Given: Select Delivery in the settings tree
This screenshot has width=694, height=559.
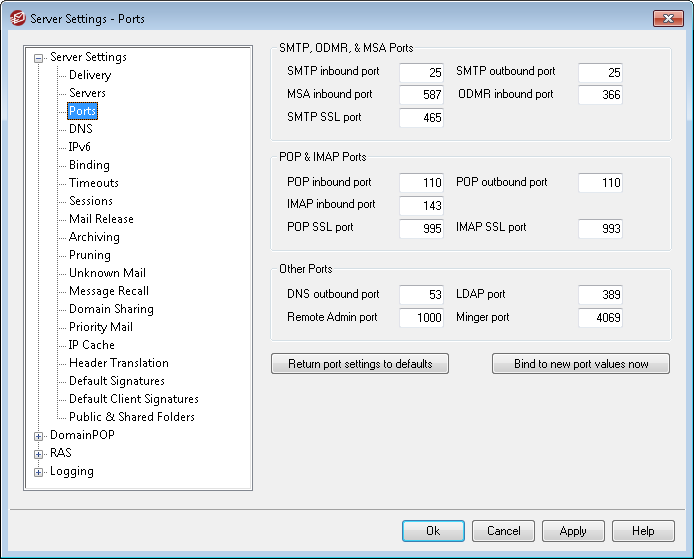Looking at the screenshot, I should (90, 75).
